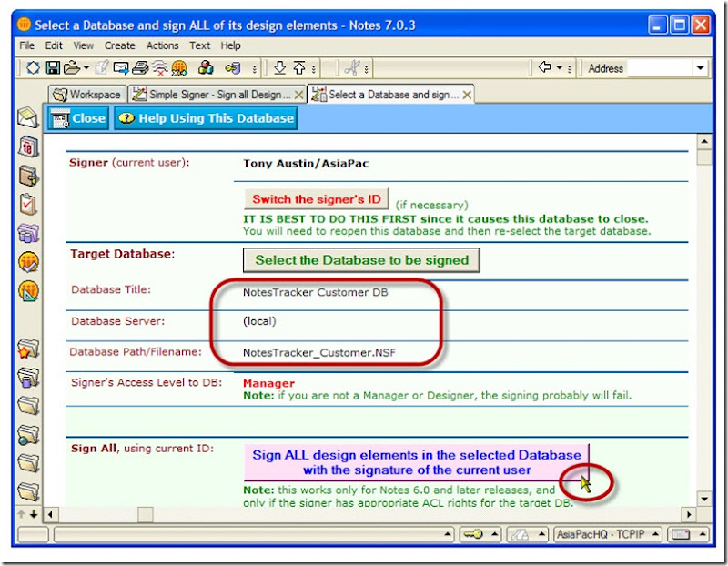Open the File menu
This screenshot has height=566, width=728.
pyautogui.click(x=27, y=45)
